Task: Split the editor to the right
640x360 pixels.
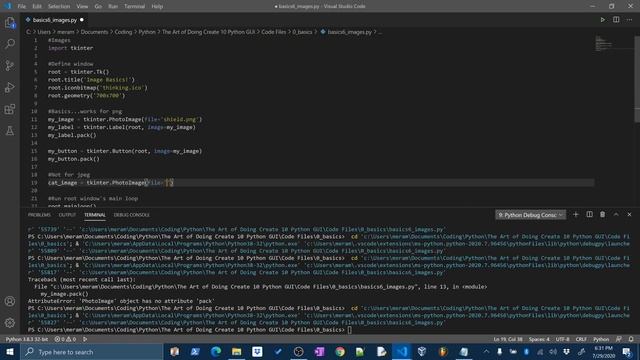Action: pyautogui.click(x=616, y=20)
